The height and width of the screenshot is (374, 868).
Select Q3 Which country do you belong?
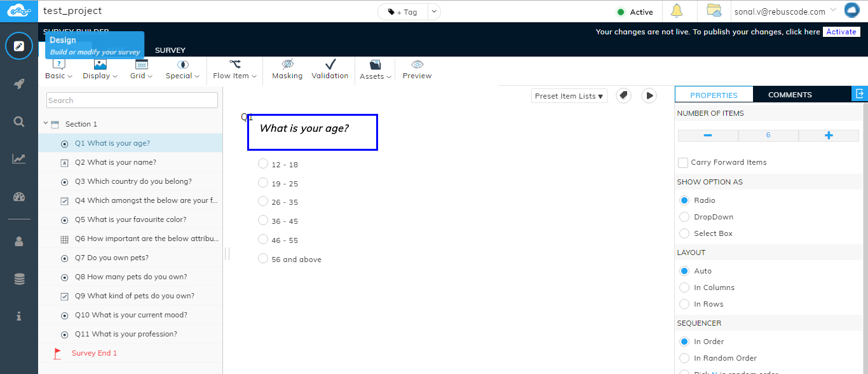click(130, 181)
